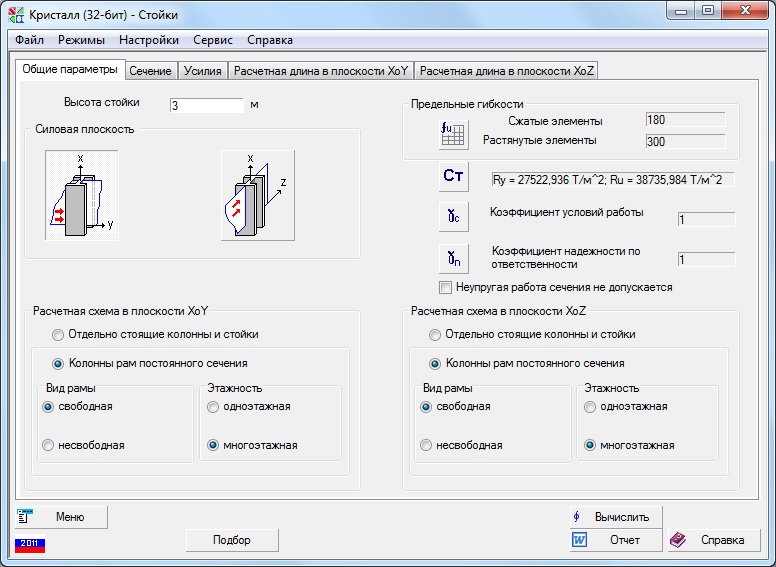The height and width of the screenshot is (567, 776).
Task: Select "Отдельно стоящие колонны" in XoY scheme
Action: pos(59,334)
